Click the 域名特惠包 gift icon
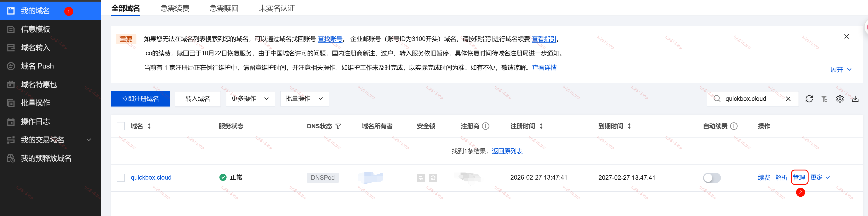Viewport: 868px width, 216px height. pyautogui.click(x=11, y=85)
